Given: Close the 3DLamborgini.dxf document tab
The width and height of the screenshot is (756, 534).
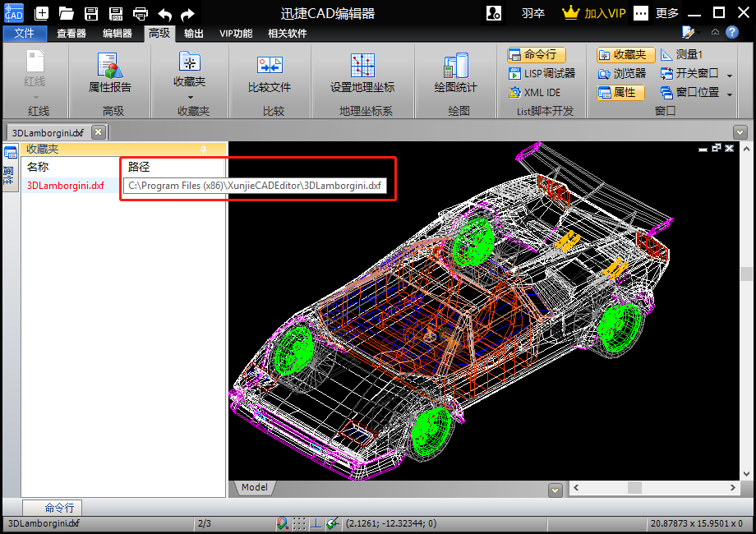Looking at the screenshot, I should [99, 131].
